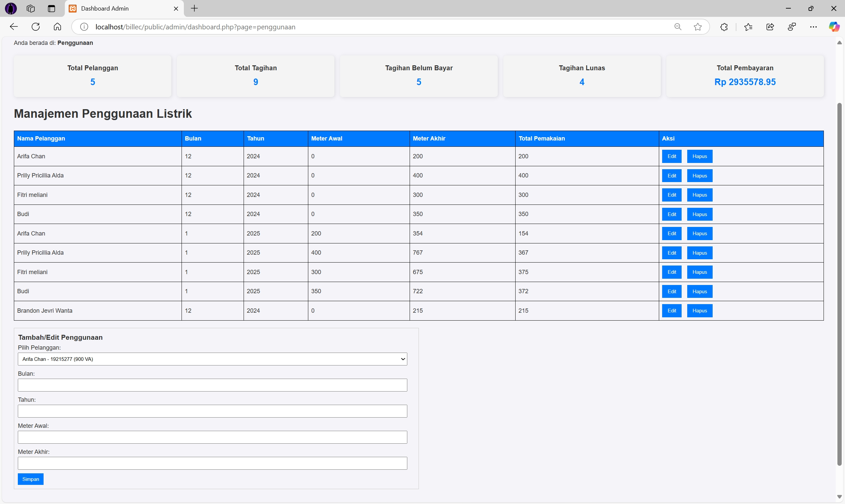This screenshot has width=845, height=504.
Task: Open the browser workspaces icon
Action: pyautogui.click(x=31, y=9)
